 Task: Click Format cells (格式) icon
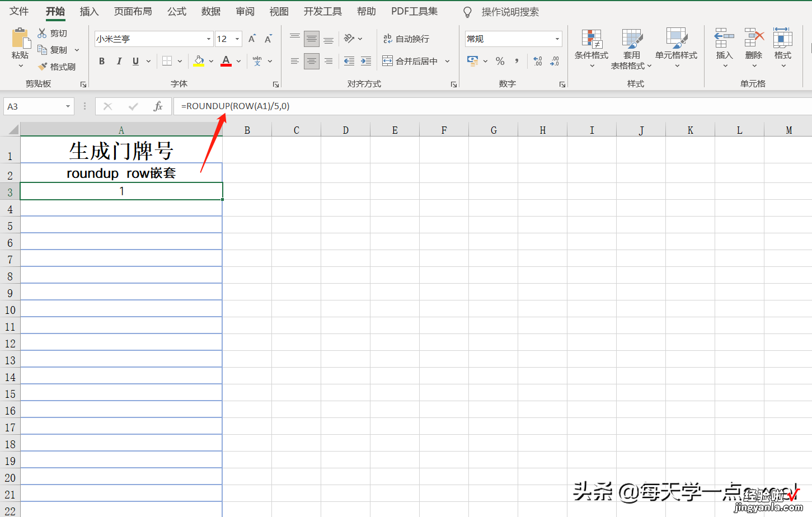pos(782,38)
